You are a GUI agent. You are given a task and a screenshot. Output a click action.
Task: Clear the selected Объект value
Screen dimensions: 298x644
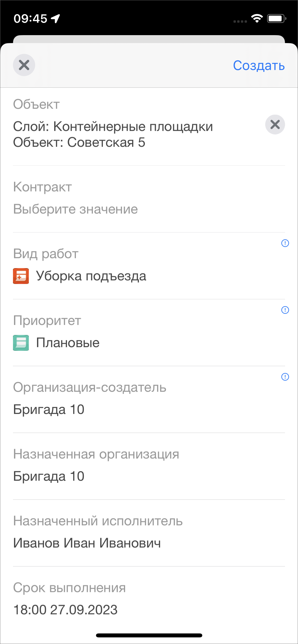(275, 124)
